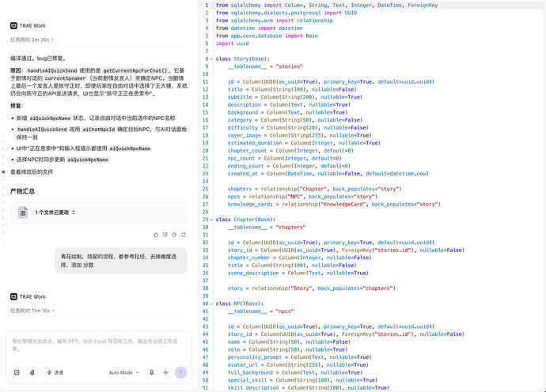Viewport: 546px width, 392px height.
Task: Click the purple send arrow button
Action: tap(180, 372)
